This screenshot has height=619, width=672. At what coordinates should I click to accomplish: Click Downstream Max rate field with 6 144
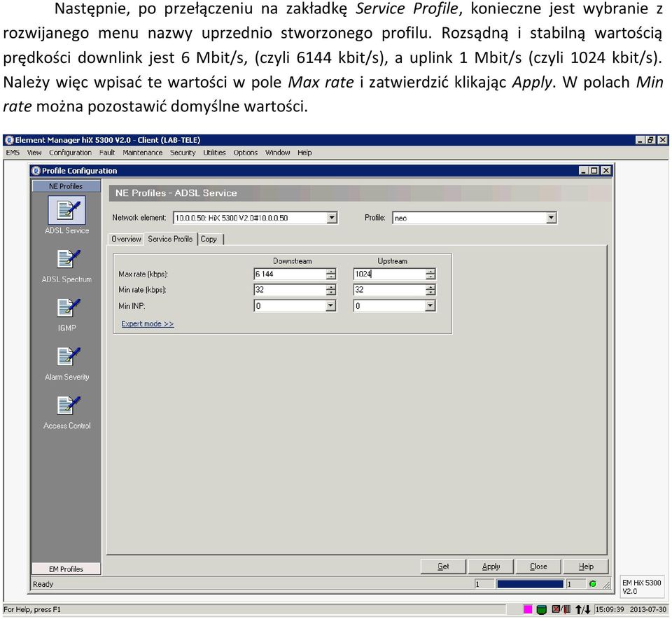click(290, 274)
